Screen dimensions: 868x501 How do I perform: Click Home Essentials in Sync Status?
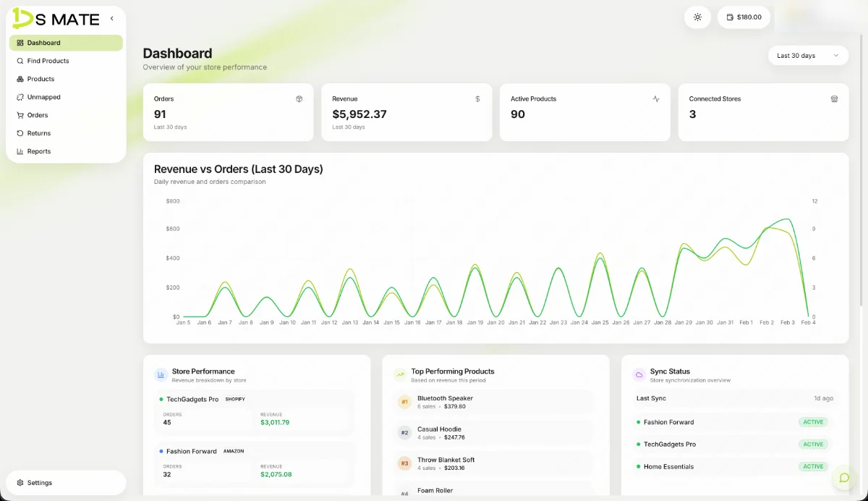point(668,467)
